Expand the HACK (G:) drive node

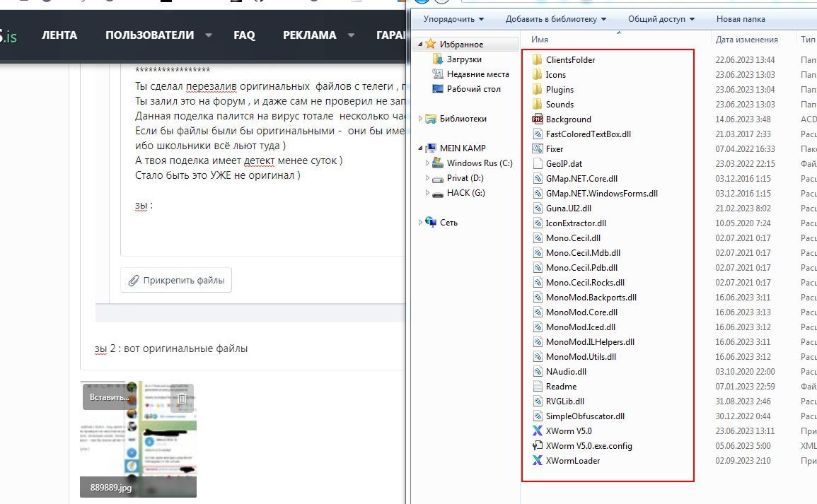pos(427,193)
